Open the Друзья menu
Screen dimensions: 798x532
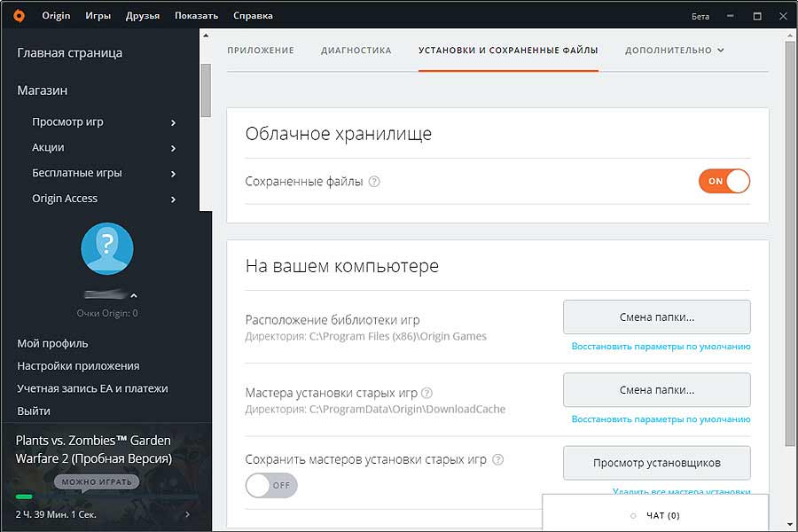coord(143,16)
